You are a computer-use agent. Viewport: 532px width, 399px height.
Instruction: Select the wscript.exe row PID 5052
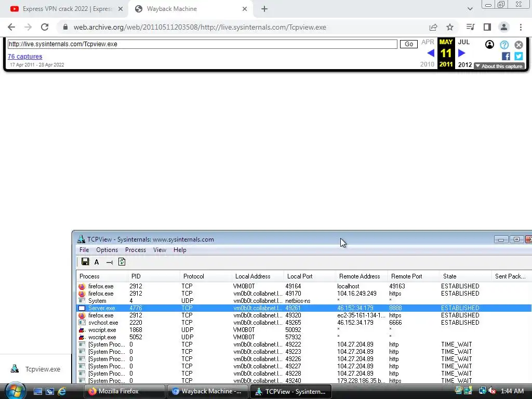click(x=304, y=337)
